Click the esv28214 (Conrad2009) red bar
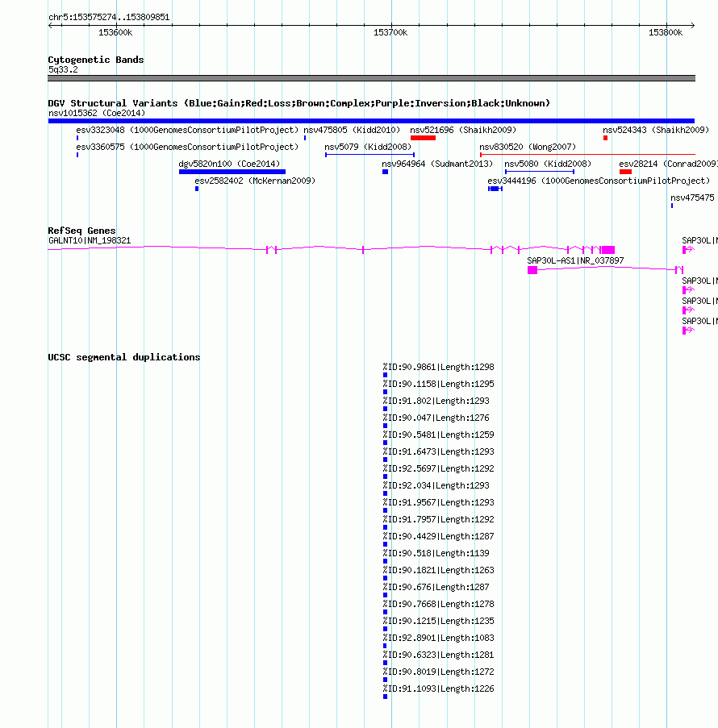The image size is (718, 728). pyautogui.click(x=625, y=172)
